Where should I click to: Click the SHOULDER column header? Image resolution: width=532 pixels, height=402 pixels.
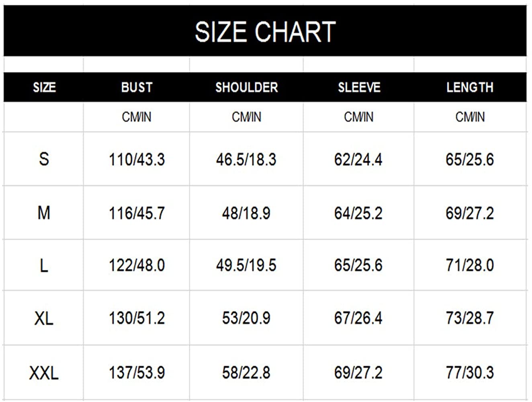[x=246, y=87]
